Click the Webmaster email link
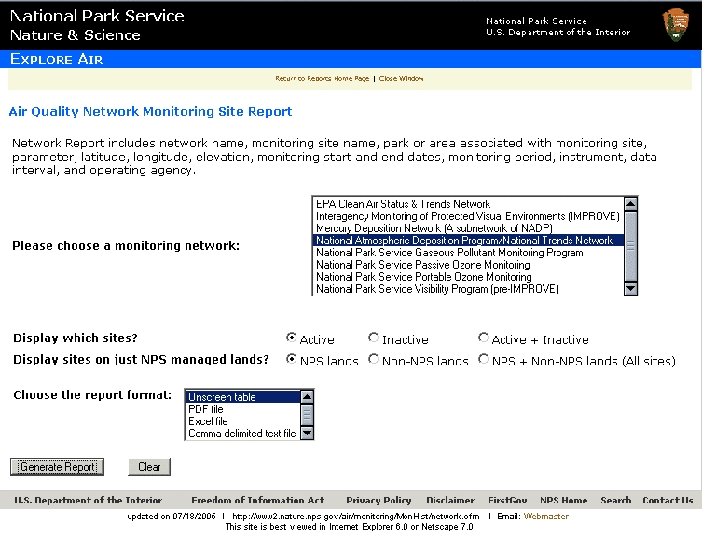 point(546,516)
